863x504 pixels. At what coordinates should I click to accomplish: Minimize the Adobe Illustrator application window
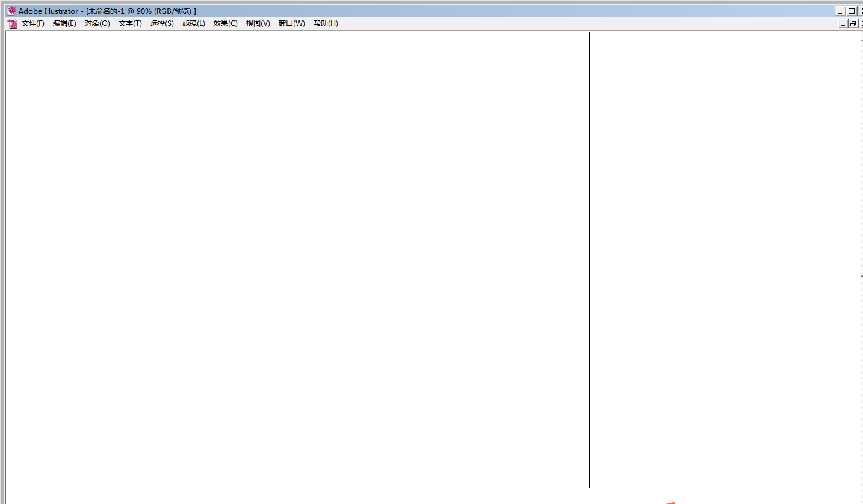[840, 11]
